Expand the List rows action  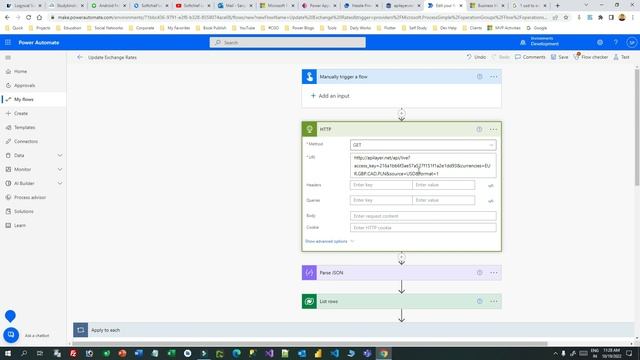pyautogui.click(x=401, y=301)
